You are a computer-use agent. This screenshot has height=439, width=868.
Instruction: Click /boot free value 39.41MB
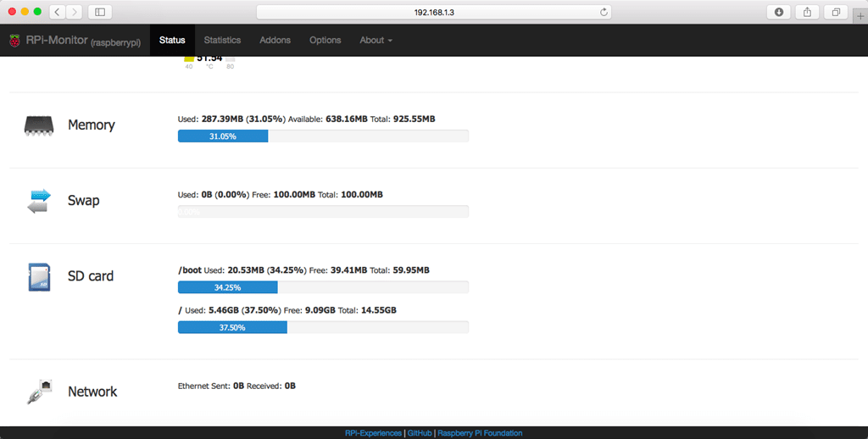348,270
